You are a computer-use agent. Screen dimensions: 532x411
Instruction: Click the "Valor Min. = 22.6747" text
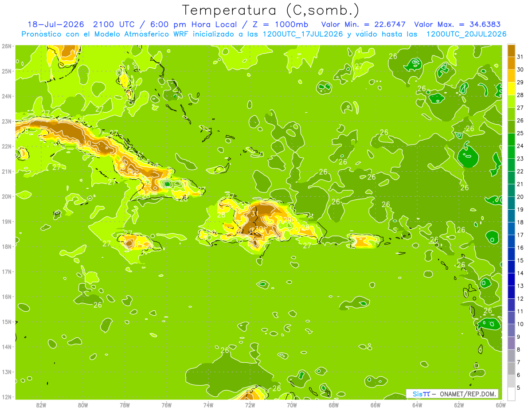point(363,24)
